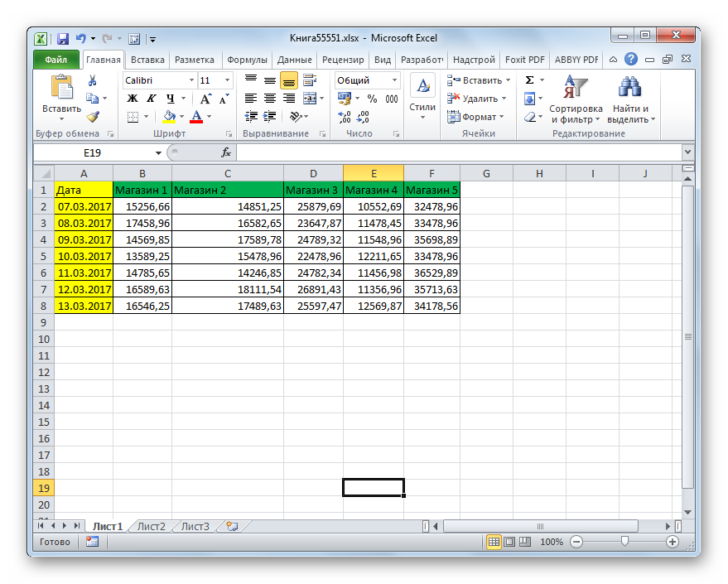Click AutoSum sigma button
Image resolution: width=728 pixels, height=584 pixels.
coord(529,80)
